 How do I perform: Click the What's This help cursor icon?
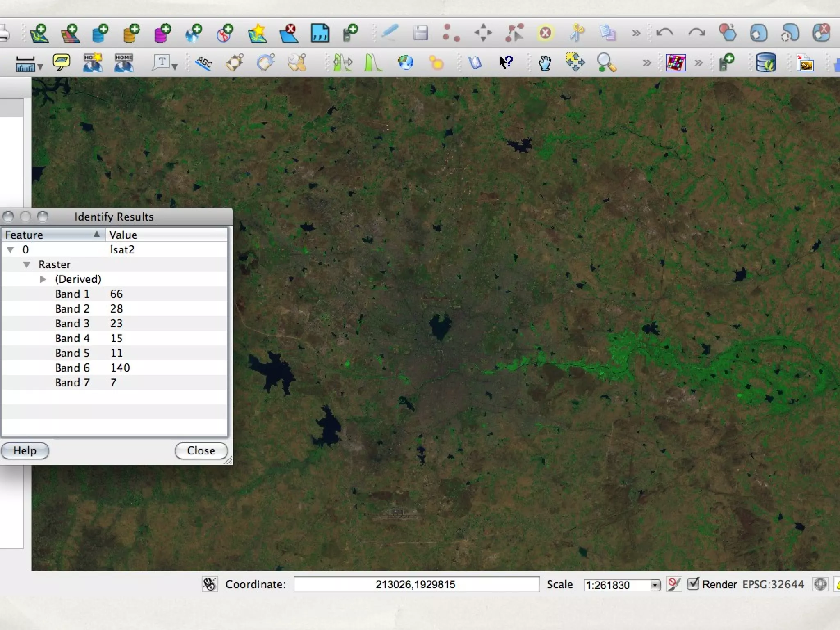pos(506,62)
